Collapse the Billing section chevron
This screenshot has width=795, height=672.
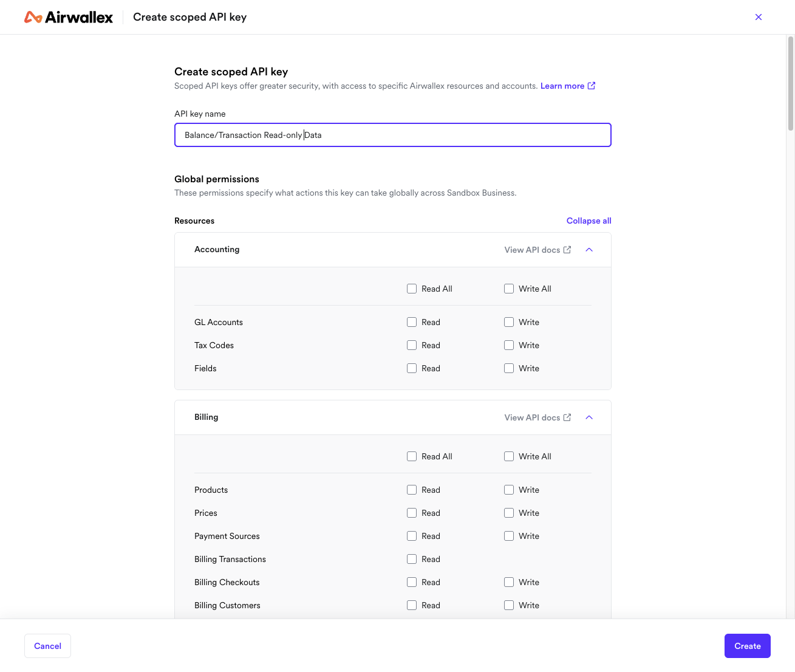pos(589,417)
